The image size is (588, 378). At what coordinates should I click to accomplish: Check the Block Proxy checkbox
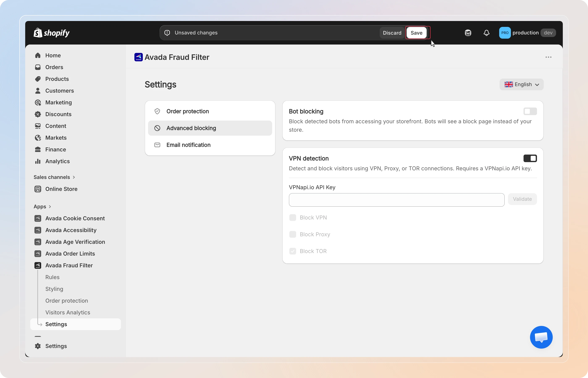(x=293, y=234)
